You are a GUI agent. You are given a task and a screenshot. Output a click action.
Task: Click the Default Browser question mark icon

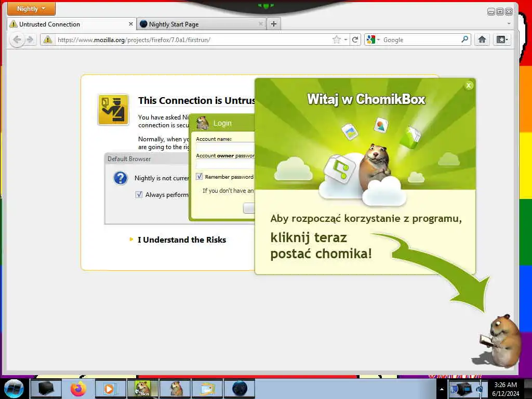121,178
